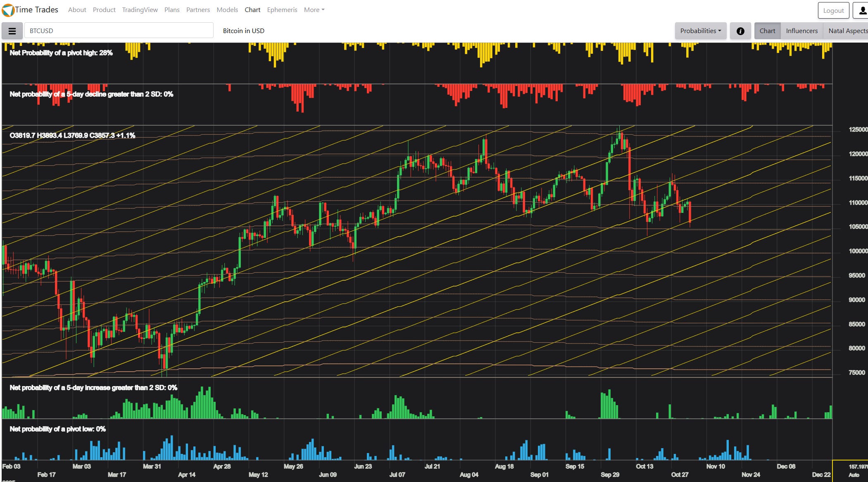Click the About navigation link
Viewport: 868px width, 482px height.
pyautogui.click(x=77, y=10)
